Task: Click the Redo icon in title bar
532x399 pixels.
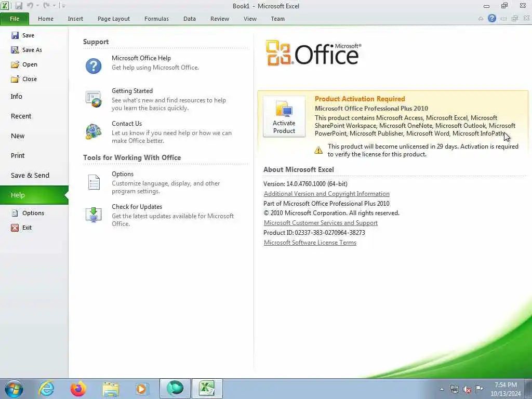Action: [46, 5]
